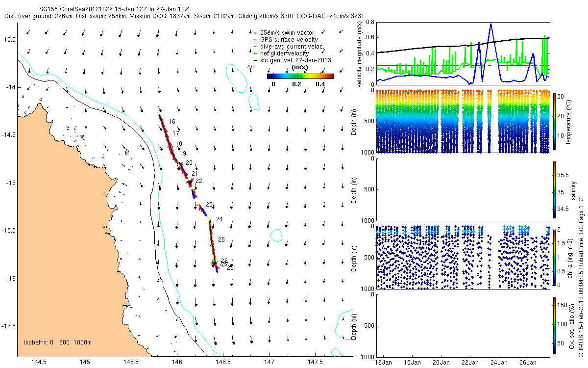Click day label 22 on glider track

click(x=198, y=181)
